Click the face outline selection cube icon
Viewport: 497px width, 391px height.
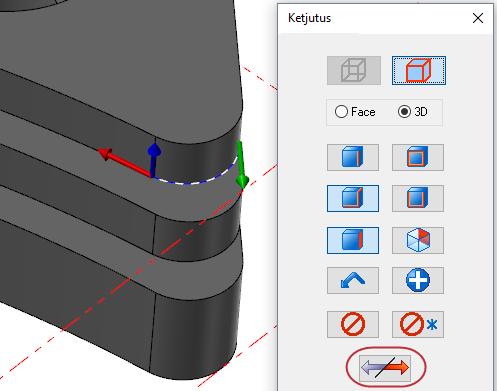(418, 157)
